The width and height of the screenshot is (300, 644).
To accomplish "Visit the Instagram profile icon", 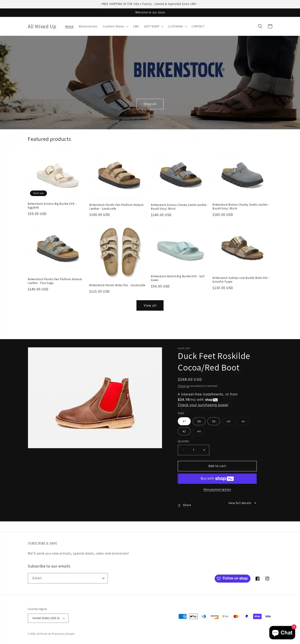I will 267,579.
